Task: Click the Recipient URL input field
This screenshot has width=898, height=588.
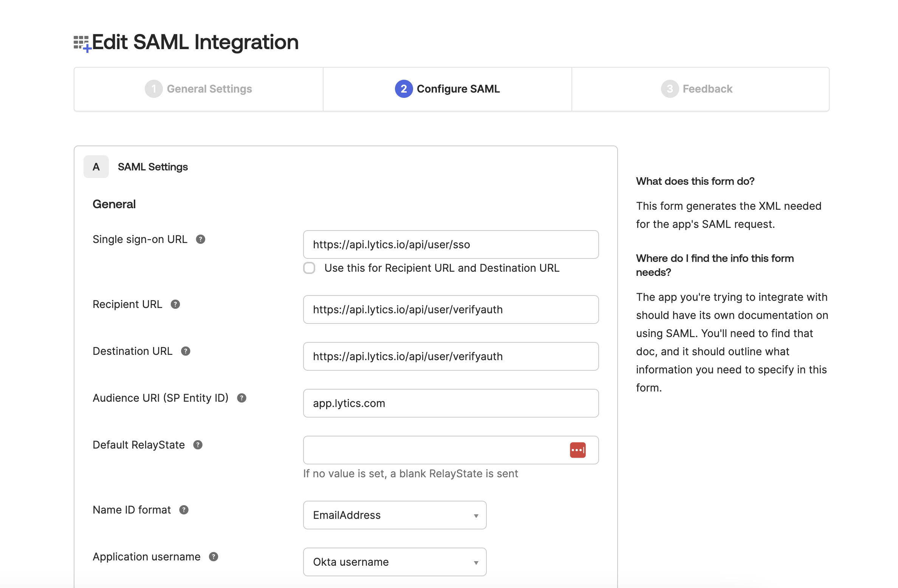Action: (x=451, y=309)
